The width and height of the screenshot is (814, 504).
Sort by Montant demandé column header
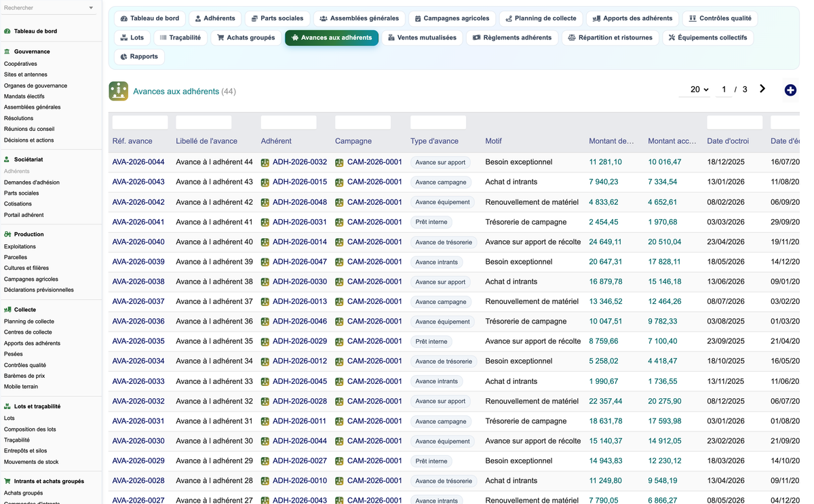coord(612,141)
